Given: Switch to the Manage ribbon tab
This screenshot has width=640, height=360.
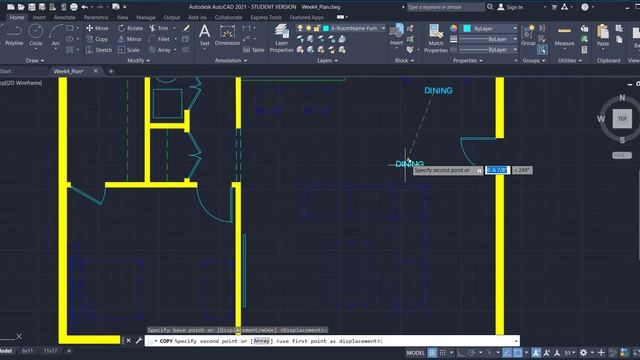Looking at the screenshot, I should [146, 18].
